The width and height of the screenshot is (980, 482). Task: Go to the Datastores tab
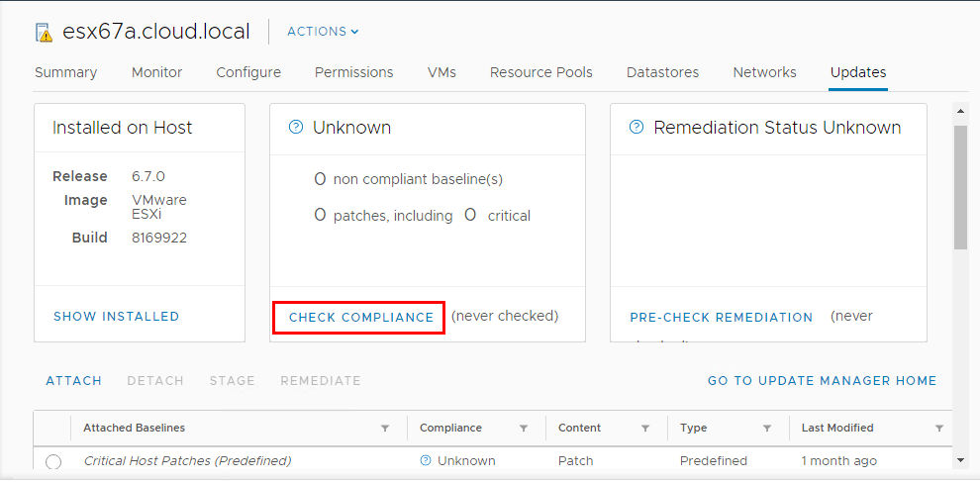pyautogui.click(x=662, y=72)
